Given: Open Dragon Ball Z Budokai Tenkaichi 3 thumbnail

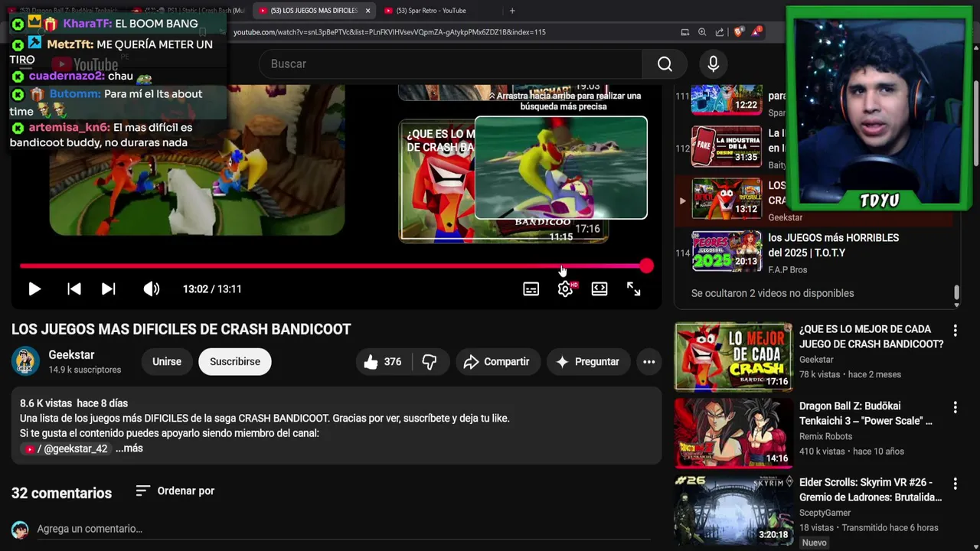Looking at the screenshot, I should pos(733,433).
